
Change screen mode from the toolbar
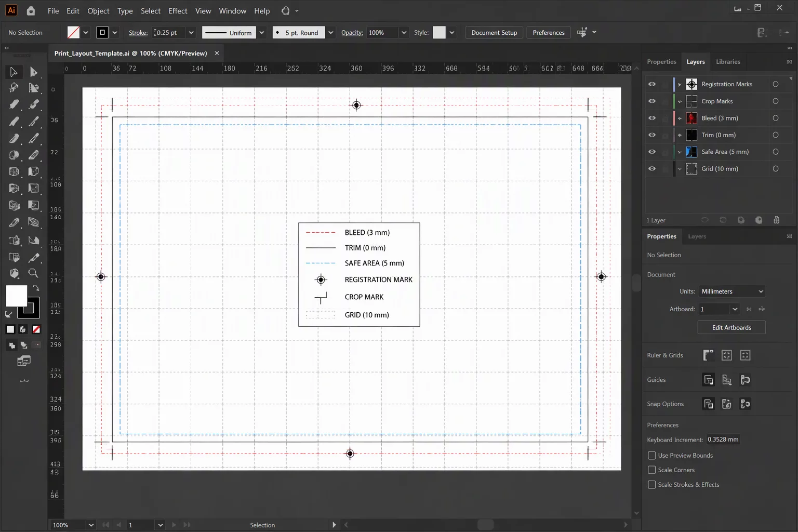(24, 361)
